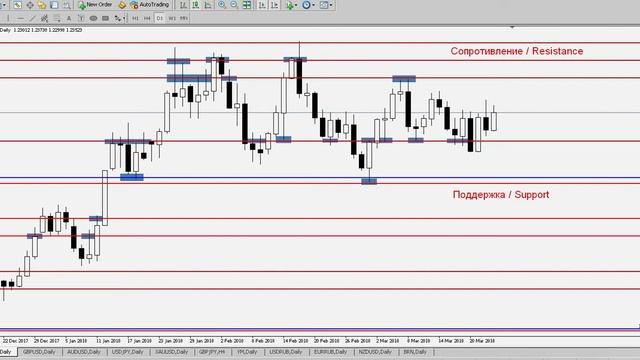Launch MetaEditor from the yellow icon
This screenshot has height=360, width=640.
(x=122, y=5)
